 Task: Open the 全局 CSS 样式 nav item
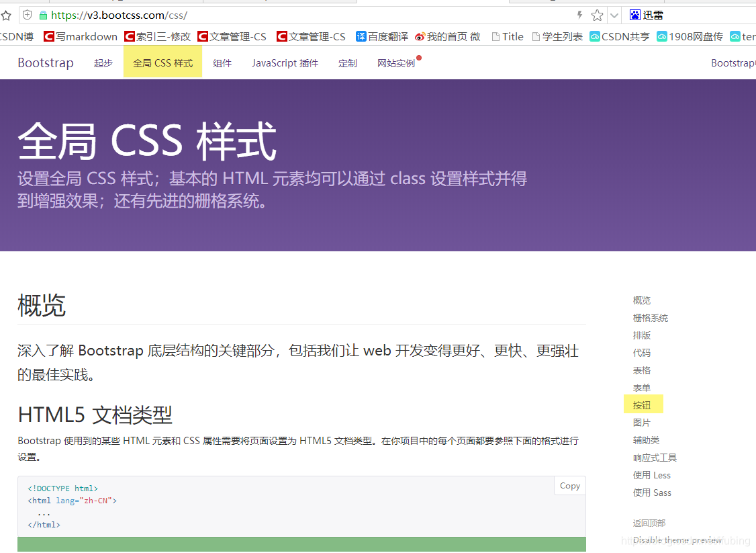[x=163, y=63]
